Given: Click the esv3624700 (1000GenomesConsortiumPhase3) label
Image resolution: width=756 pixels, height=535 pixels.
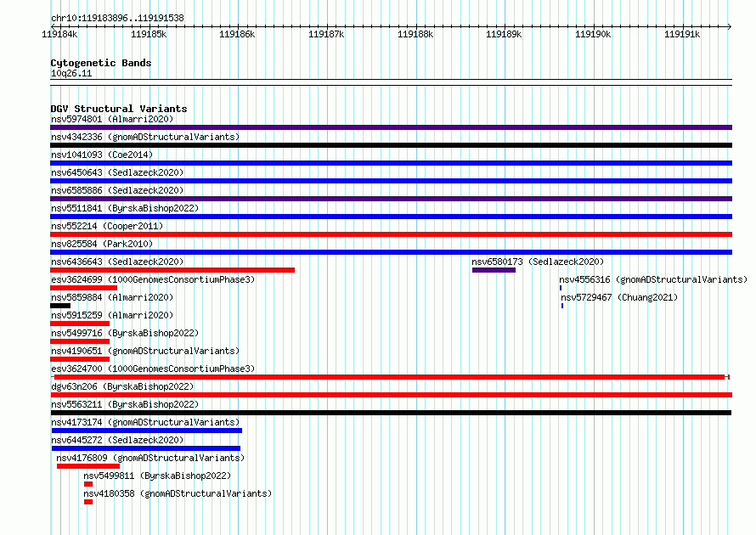Looking at the screenshot, I should coord(153,369).
